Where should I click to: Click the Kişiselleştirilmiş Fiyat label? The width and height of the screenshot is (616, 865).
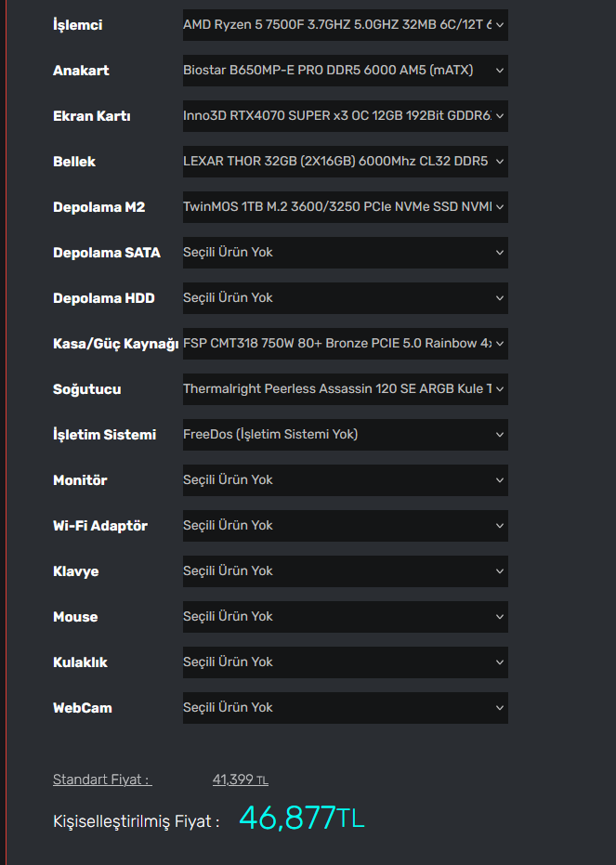(136, 821)
